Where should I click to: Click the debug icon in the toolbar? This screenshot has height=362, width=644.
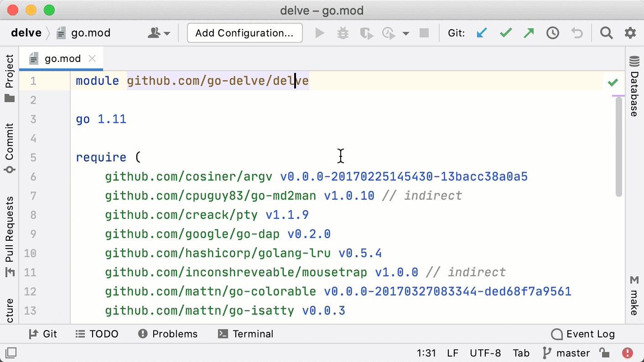pyautogui.click(x=343, y=32)
